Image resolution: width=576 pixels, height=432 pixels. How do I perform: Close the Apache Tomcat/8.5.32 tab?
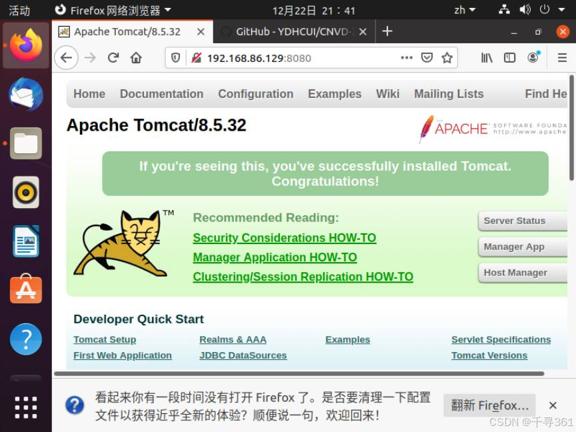pos(201,32)
